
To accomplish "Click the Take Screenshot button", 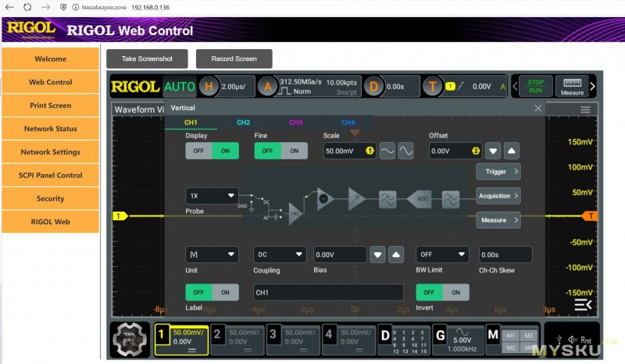I will pyautogui.click(x=147, y=59).
